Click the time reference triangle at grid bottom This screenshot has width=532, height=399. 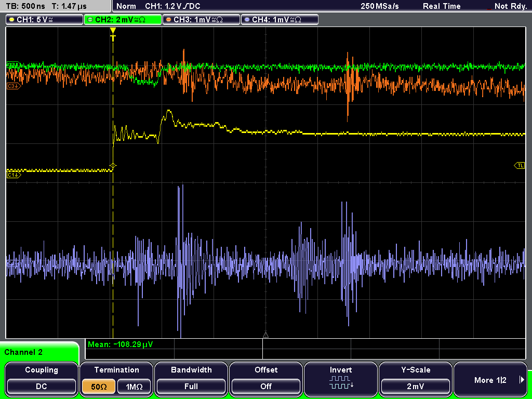pos(265,335)
